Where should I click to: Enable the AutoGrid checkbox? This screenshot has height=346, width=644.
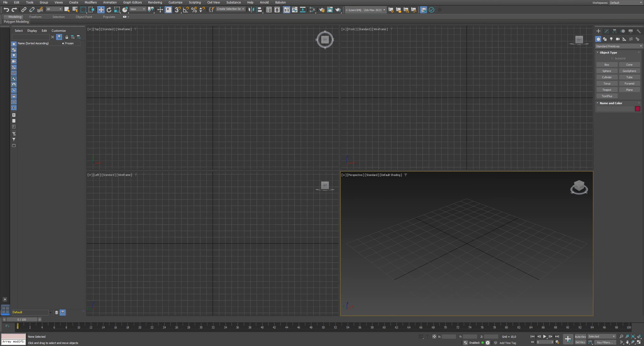tap(612, 59)
